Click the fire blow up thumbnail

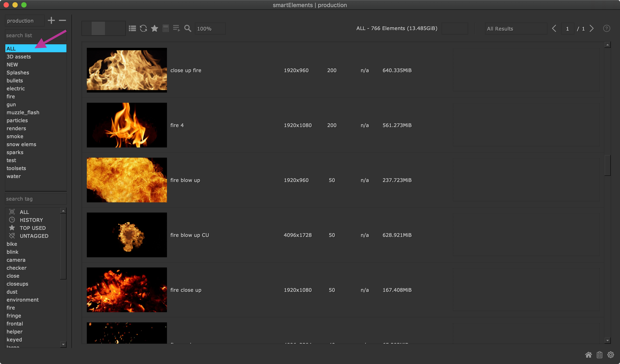tap(127, 180)
